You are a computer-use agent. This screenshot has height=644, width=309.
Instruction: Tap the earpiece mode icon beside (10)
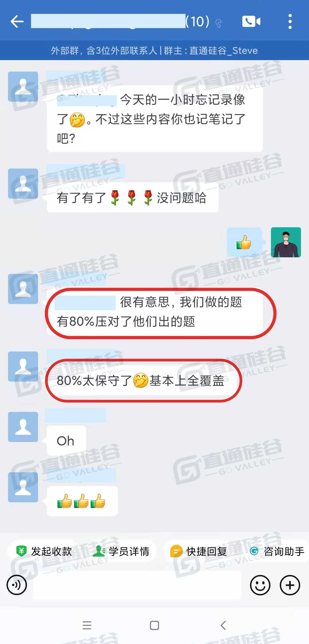point(219,23)
